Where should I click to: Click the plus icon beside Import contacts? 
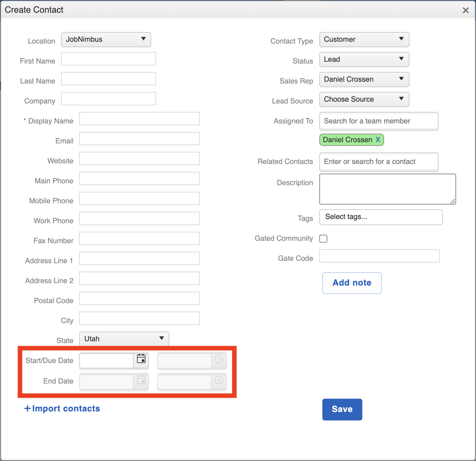pyautogui.click(x=27, y=408)
